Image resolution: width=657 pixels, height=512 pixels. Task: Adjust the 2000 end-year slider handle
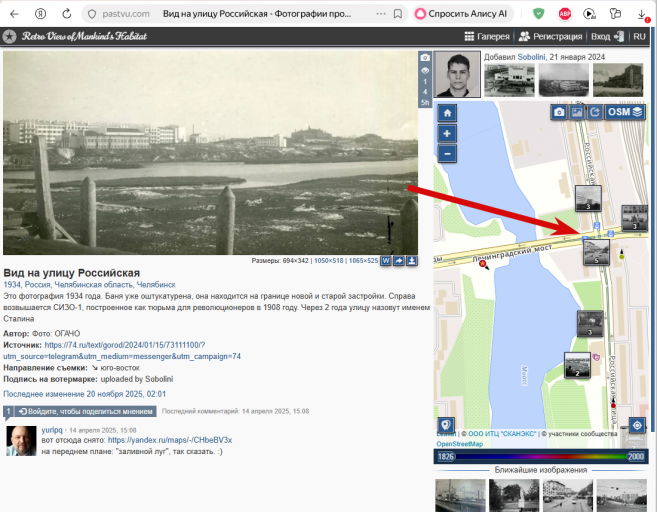tap(636, 456)
